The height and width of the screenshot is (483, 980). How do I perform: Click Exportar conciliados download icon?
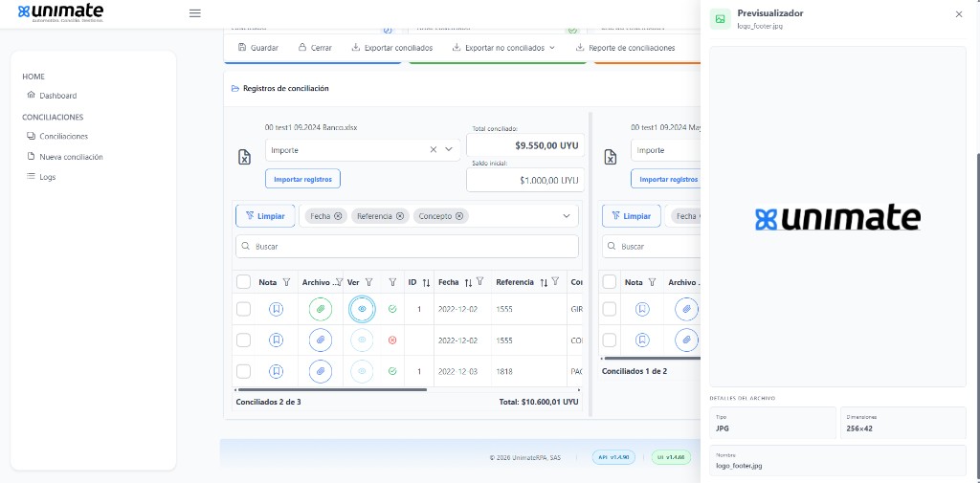tap(356, 48)
